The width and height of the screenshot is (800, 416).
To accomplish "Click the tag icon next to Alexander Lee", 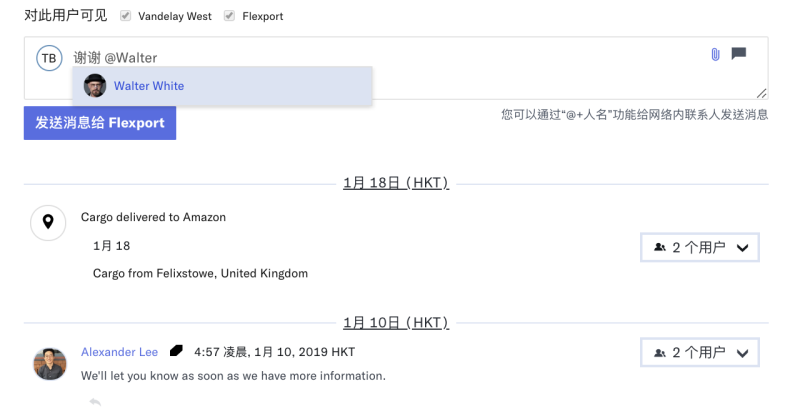I will pos(176,351).
